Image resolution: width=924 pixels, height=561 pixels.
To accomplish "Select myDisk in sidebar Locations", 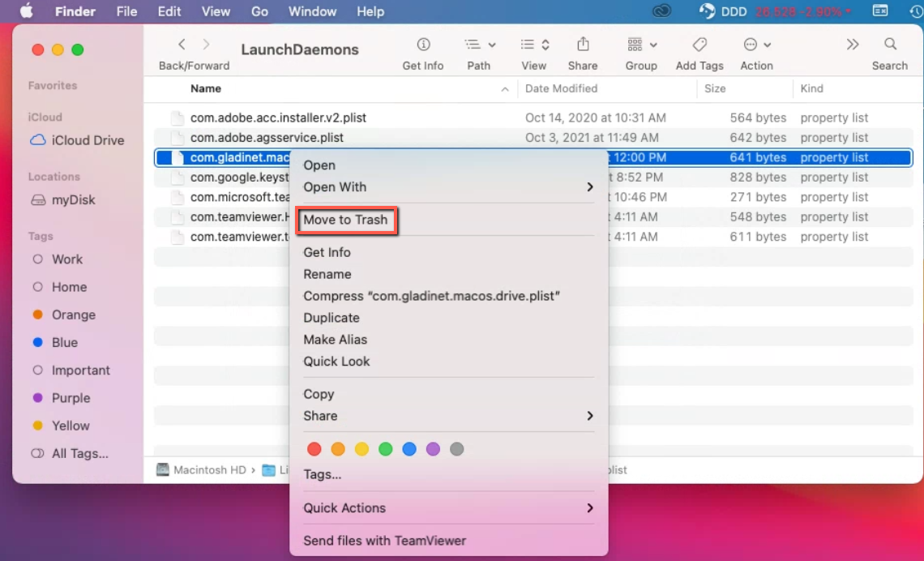I will pos(63,199).
